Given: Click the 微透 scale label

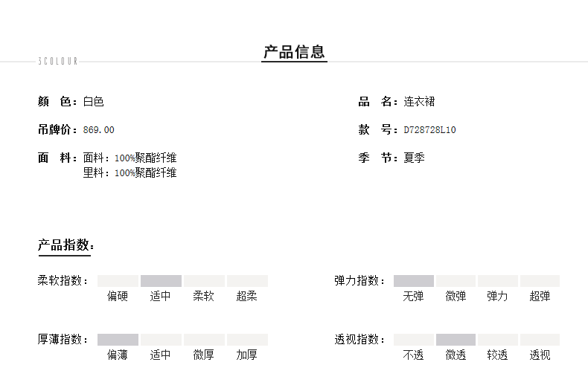Looking at the screenshot, I should click(456, 355).
